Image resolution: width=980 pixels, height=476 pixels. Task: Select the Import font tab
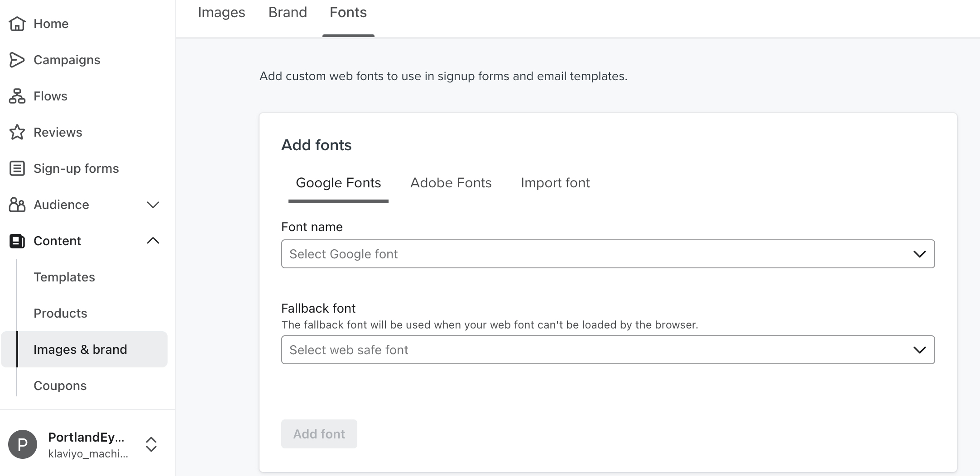(x=555, y=183)
